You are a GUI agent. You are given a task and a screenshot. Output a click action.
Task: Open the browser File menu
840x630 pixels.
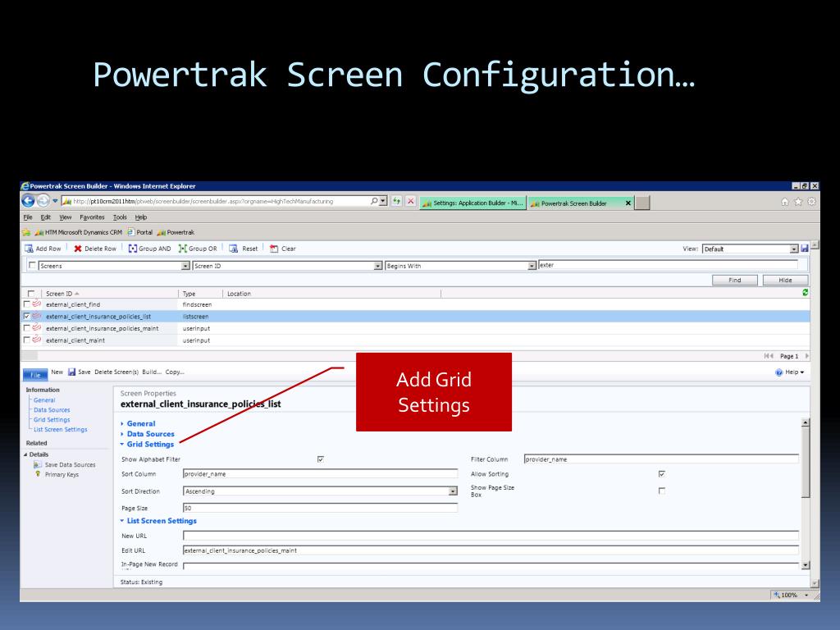click(28, 217)
